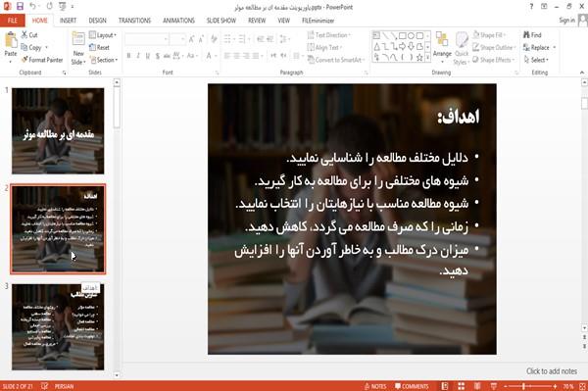Activate Format Painter
The image size is (588, 391).
tap(42, 60)
